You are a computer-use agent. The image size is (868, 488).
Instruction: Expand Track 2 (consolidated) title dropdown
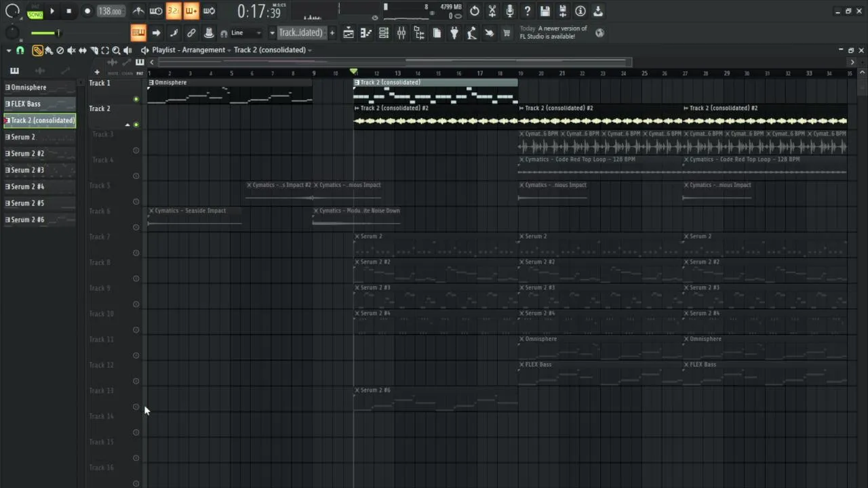310,50
